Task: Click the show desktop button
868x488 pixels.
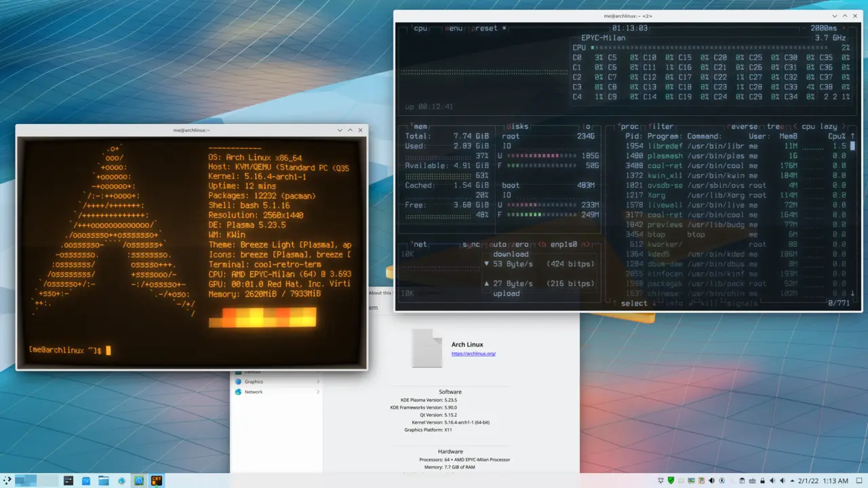Action: [x=859, y=481]
